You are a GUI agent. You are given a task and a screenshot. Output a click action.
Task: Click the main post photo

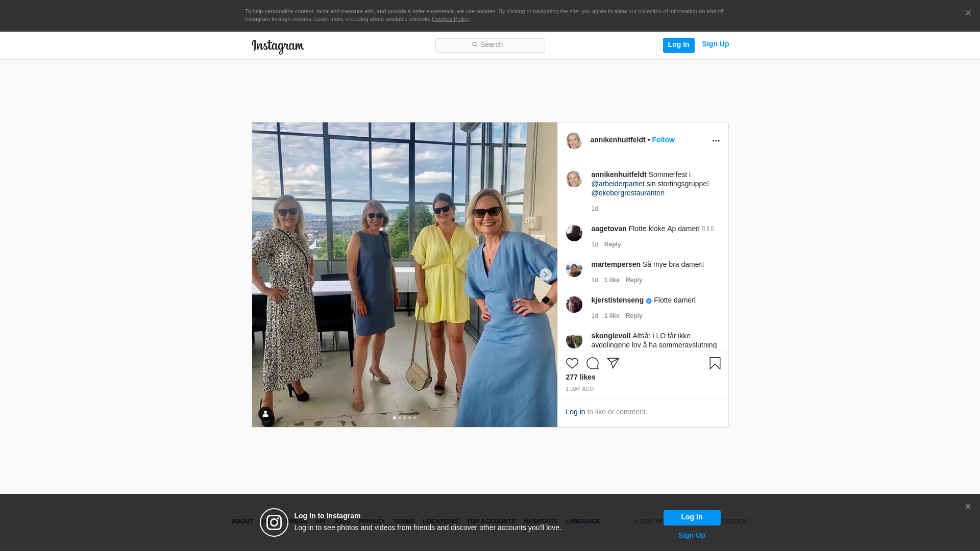pyautogui.click(x=404, y=274)
